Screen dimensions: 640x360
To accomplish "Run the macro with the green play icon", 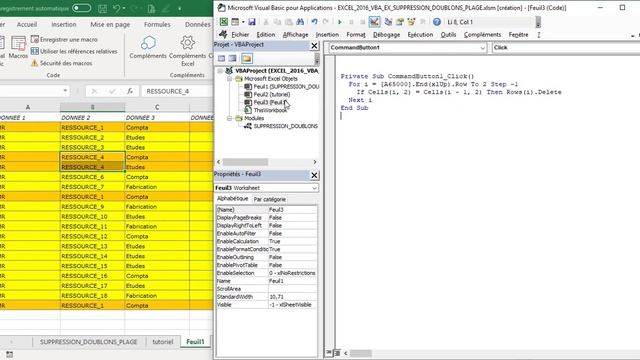I will tap(340, 22).
